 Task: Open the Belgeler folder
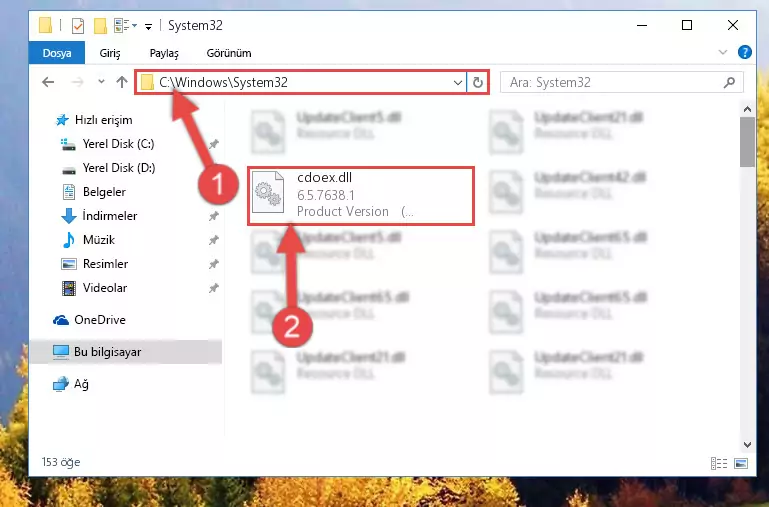[104, 192]
